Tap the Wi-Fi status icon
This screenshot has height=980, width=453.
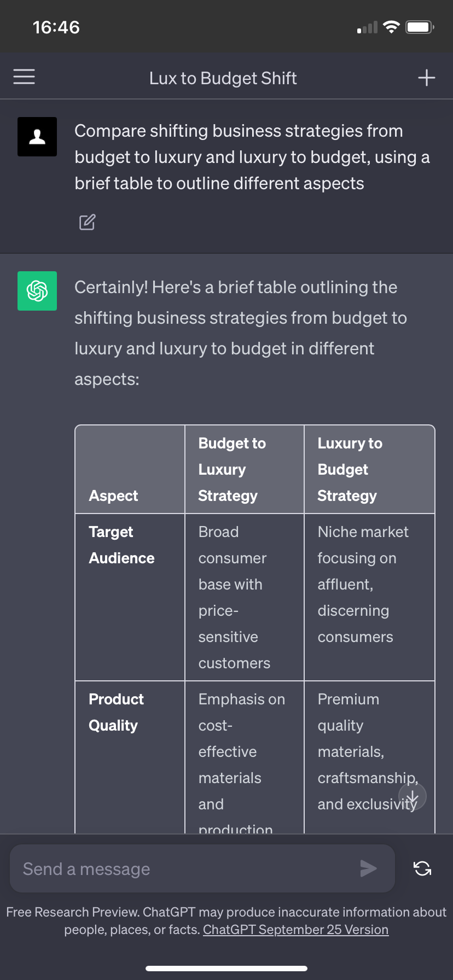click(391, 27)
